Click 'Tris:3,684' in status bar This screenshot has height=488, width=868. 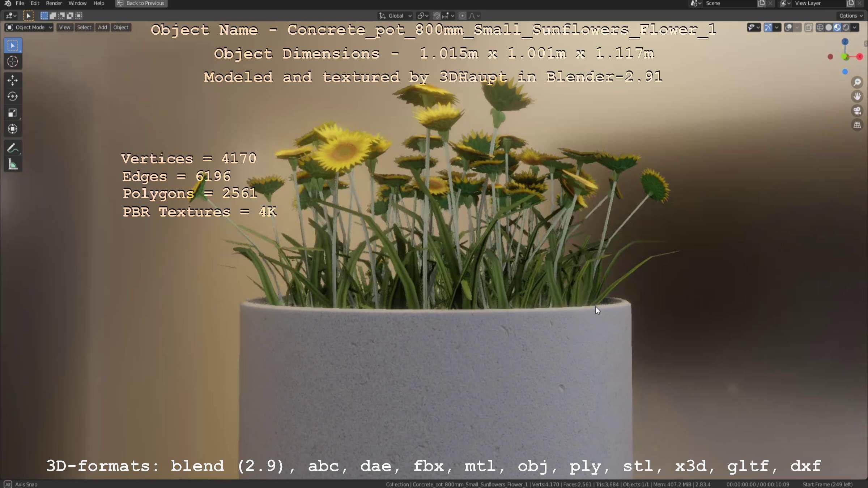point(607,484)
